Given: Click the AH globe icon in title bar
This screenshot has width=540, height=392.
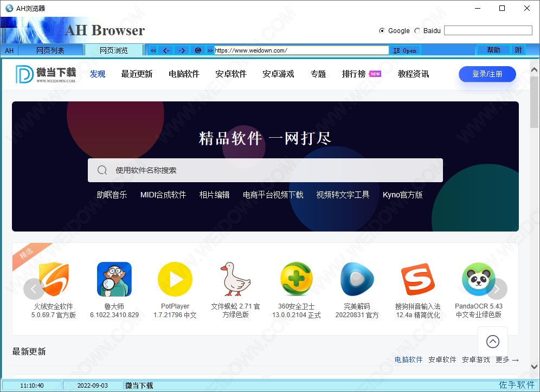Looking at the screenshot, I should (x=9, y=8).
